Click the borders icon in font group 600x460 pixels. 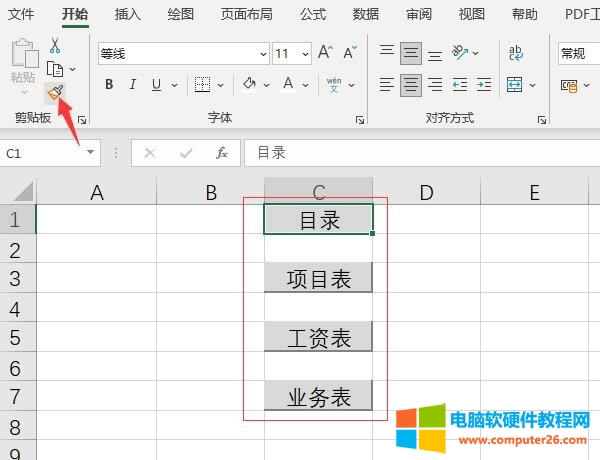203,85
